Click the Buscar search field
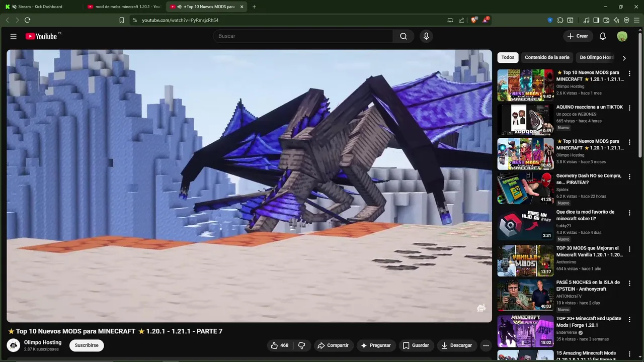This screenshot has height=362, width=644. 303,36
